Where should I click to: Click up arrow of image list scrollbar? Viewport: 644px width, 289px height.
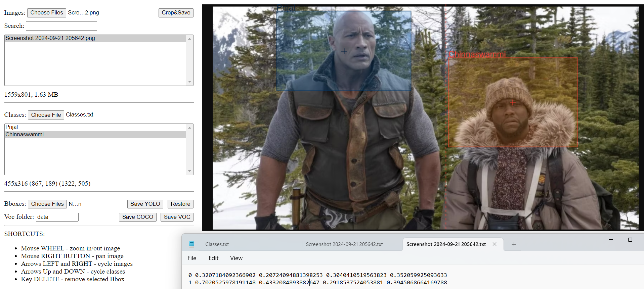(x=190, y=39)
